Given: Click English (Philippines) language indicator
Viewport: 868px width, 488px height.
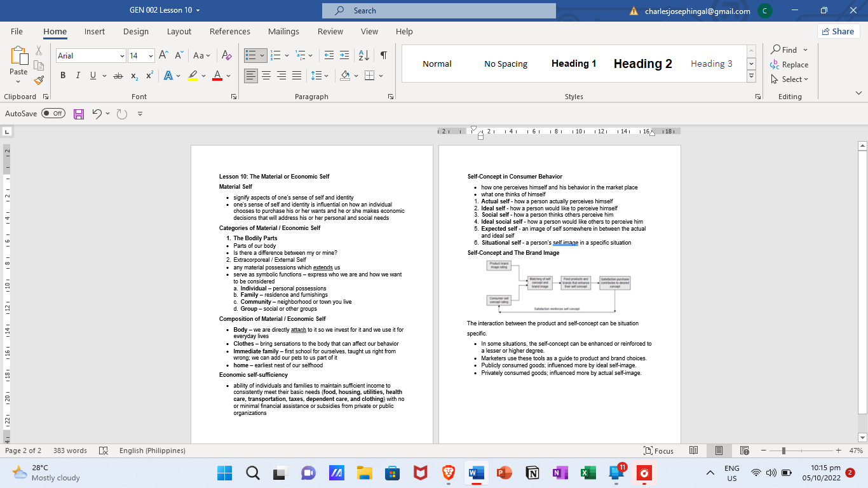Looking at the screenshot, I should click(x=153, y=451).
